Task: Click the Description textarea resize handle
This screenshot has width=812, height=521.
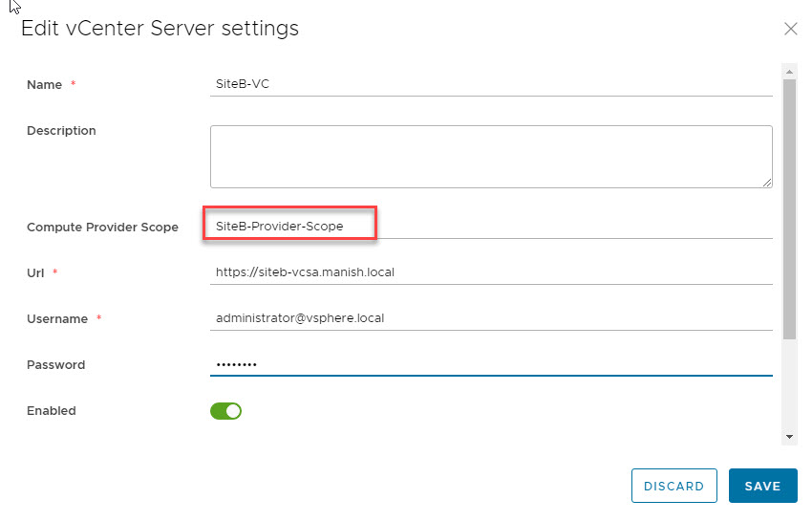Action: tap(767, 183)
